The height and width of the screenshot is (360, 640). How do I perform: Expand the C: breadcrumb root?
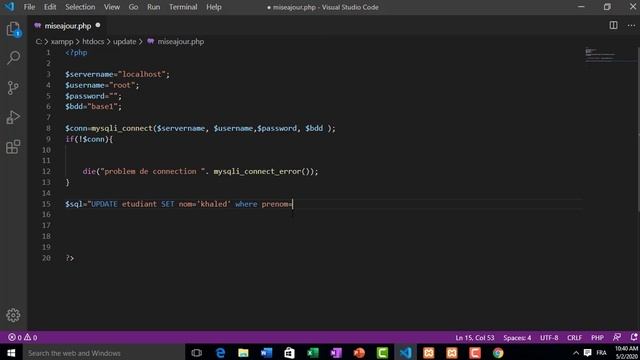[38, 42]
